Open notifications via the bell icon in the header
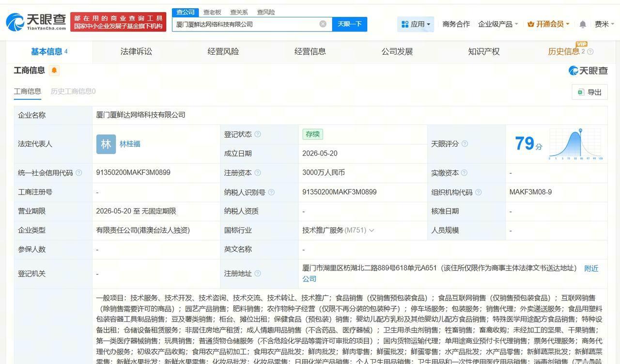The height and width of the screenshot is (364, 620). coord(583,24)
